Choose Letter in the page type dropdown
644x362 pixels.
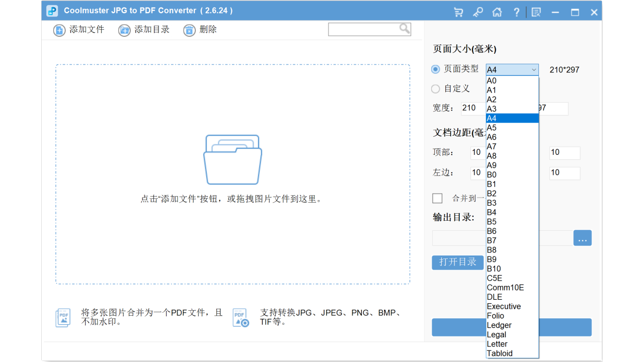click(497, 344)
